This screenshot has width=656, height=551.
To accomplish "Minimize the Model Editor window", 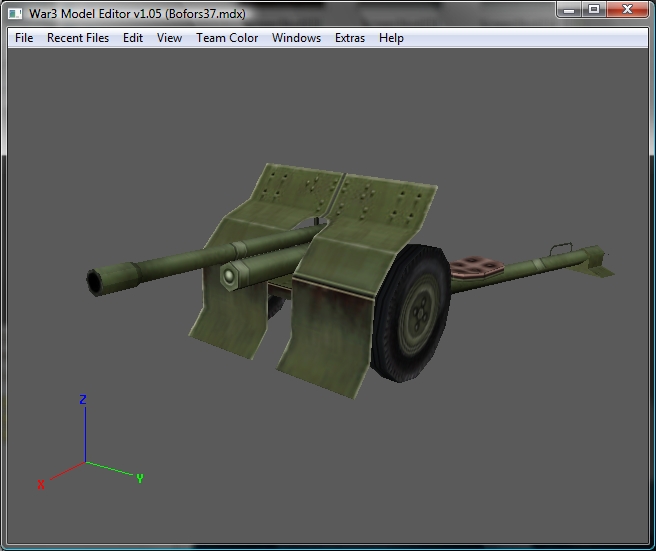I will click(x=569, y=10).
